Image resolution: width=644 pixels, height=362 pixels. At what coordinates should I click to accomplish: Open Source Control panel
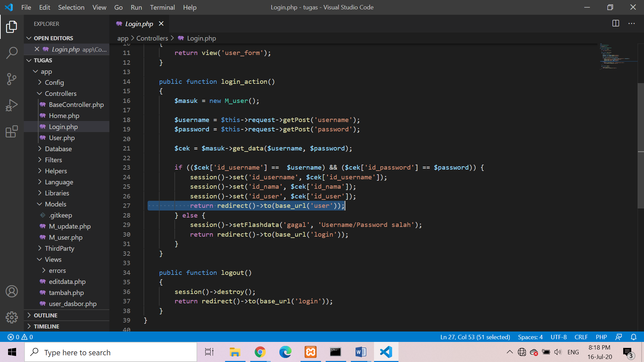(x=12, y=79)
